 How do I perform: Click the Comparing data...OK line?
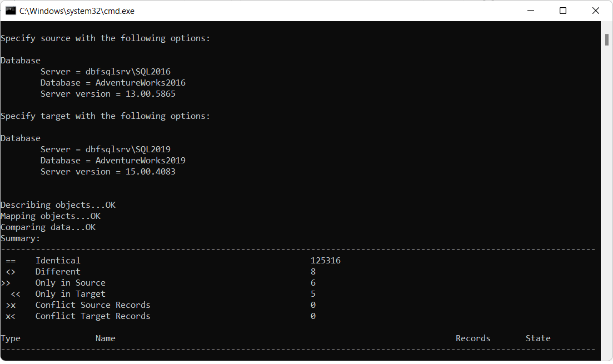[48, 227]
